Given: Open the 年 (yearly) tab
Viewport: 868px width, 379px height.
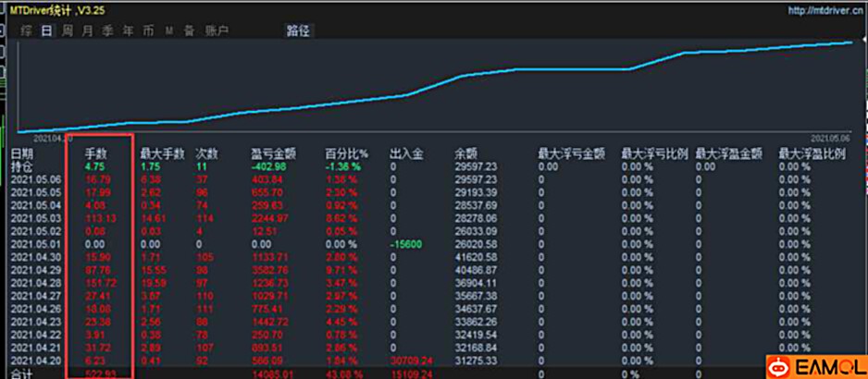Looking at the screenshot, I should tap(129, 31).
